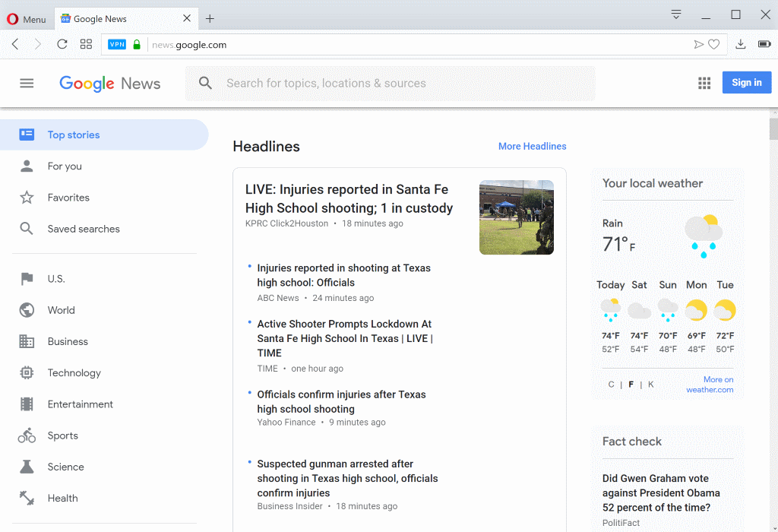Open the Google apps grid
This screenshot has height=532, width=778.
704,84
